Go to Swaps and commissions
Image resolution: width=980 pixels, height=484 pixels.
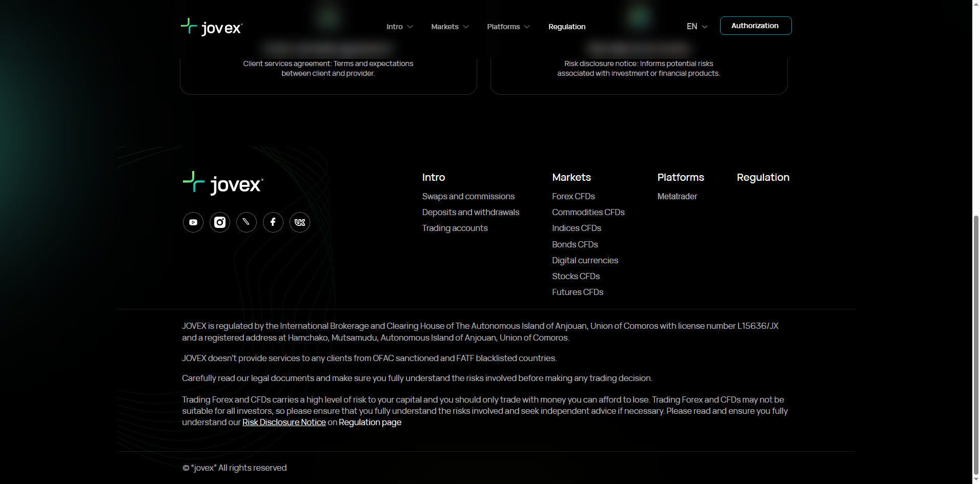(x=468, y=196)
